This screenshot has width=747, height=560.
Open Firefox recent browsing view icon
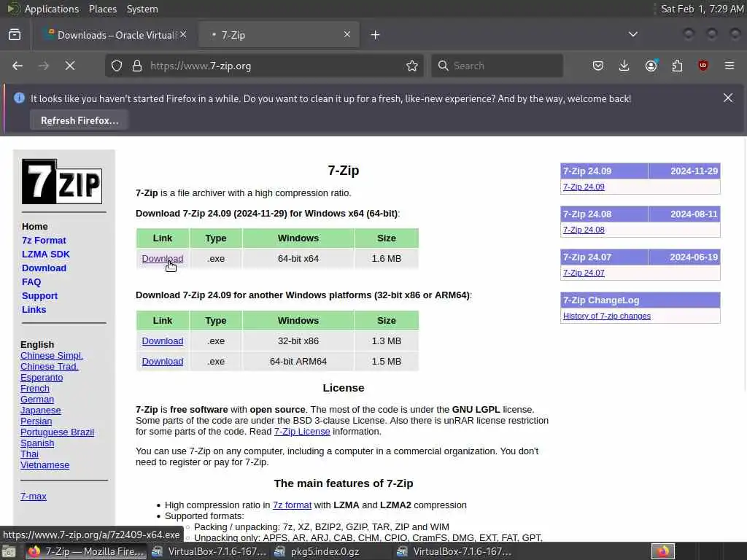point(15,35)
